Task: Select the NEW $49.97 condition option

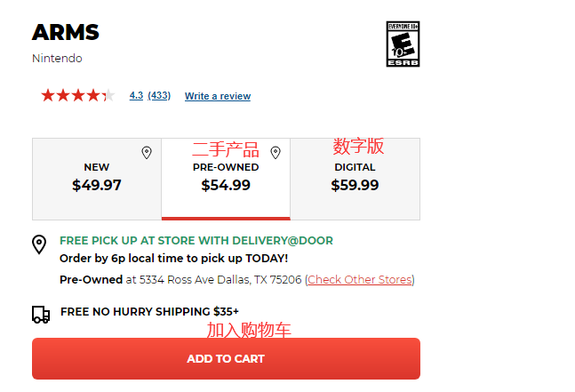Action: (x=97, y=178)
